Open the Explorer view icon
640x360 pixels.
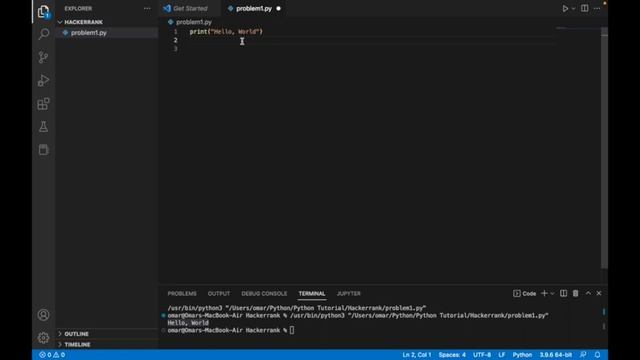coord(43,11)
